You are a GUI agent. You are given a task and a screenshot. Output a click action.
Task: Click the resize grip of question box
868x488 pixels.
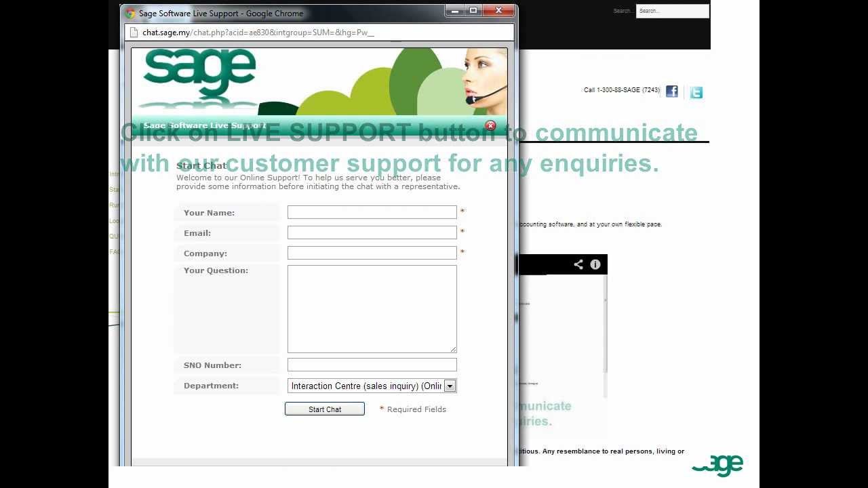(453, 349)
